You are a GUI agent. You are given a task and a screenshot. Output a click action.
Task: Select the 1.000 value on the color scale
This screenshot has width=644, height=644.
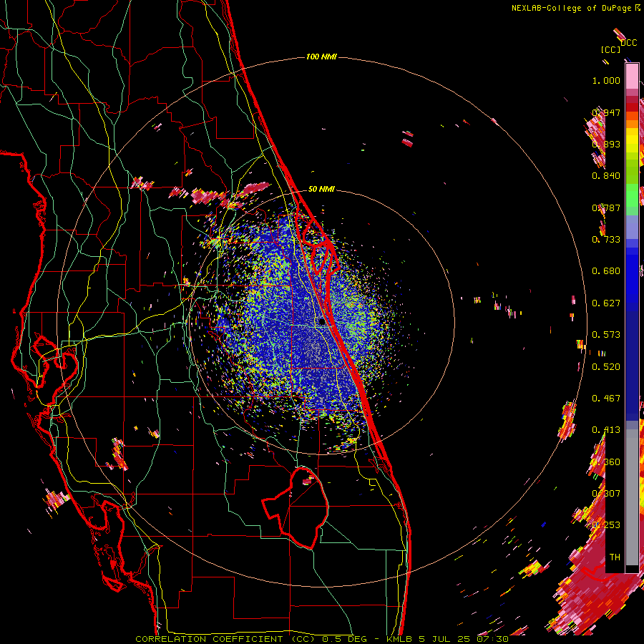point(606,80)
